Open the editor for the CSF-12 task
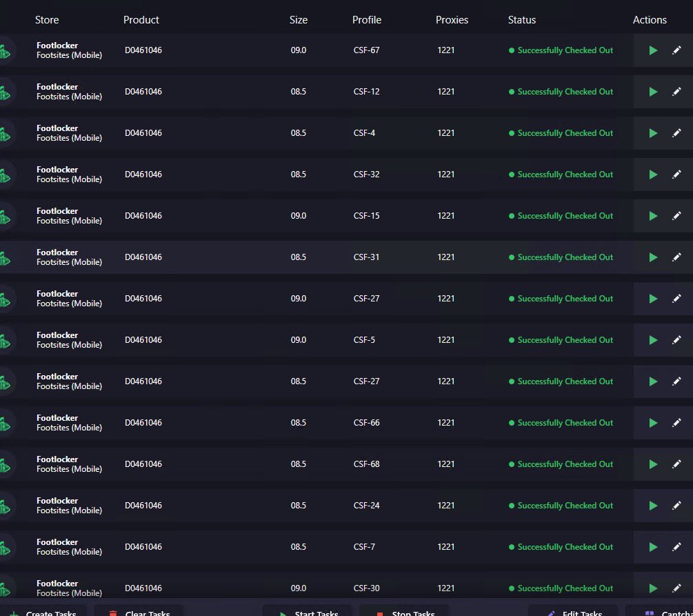Viewport: 693px width, 616px height. coord(676,92)
